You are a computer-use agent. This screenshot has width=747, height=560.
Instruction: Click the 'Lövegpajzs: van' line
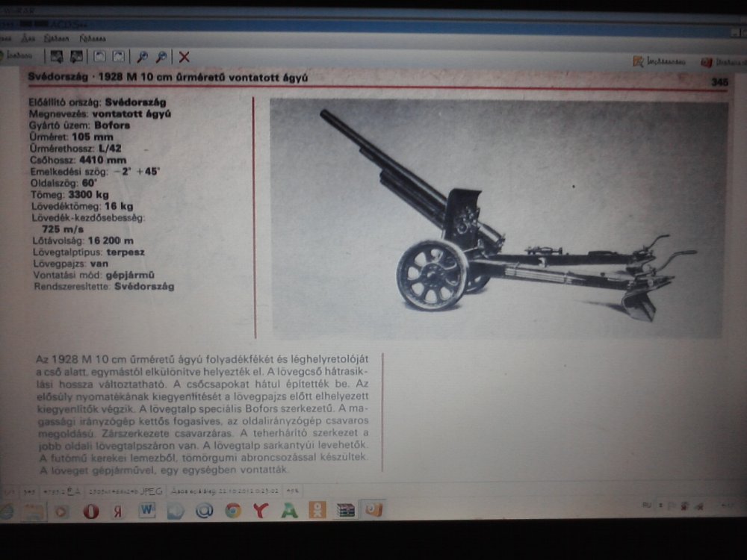[x=70, y=264]
